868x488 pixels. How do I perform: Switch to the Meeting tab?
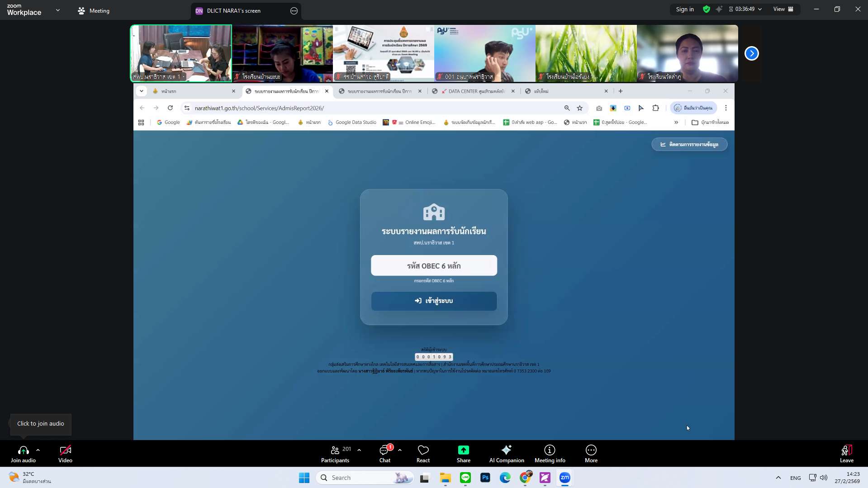(x=94, y=10)
